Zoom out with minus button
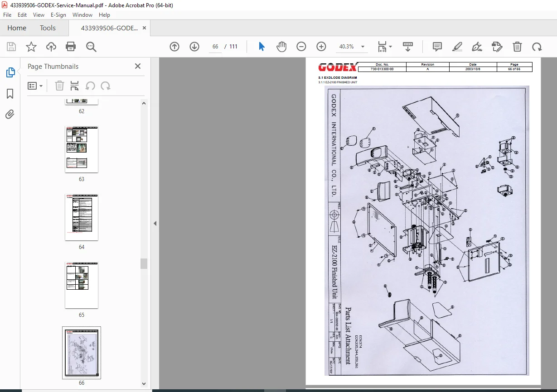This screenshot has width=557, height=392. [301, 47]
